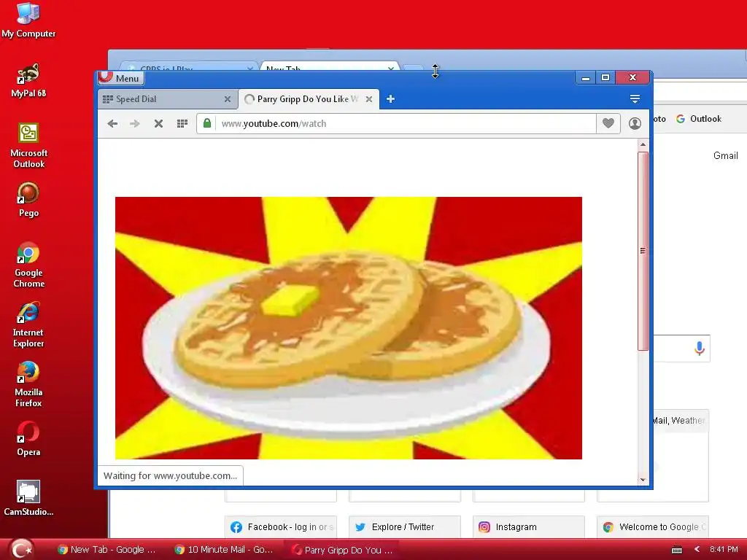This screenshot has width=747, height=560.
Task: Open the Explore / Twitter tile in Chrome
Action: click(404, 527)
